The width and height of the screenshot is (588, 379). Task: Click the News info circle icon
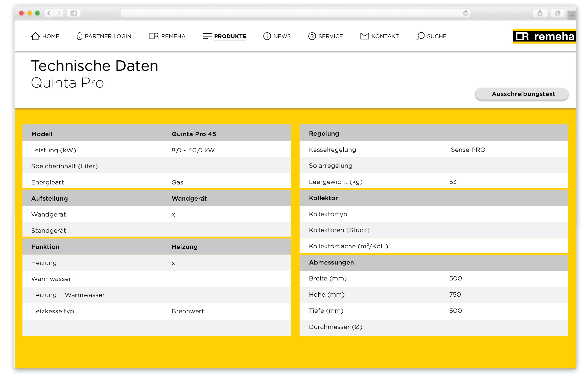coord(267,36)
